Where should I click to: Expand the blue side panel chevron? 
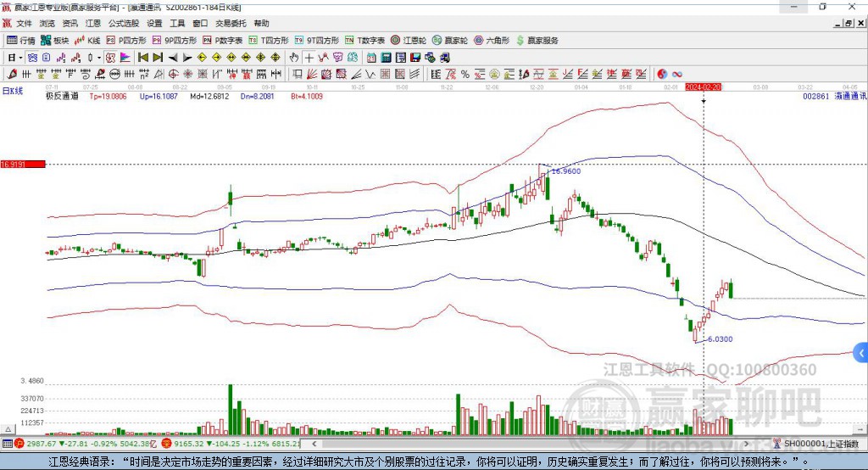pos(861,353)
